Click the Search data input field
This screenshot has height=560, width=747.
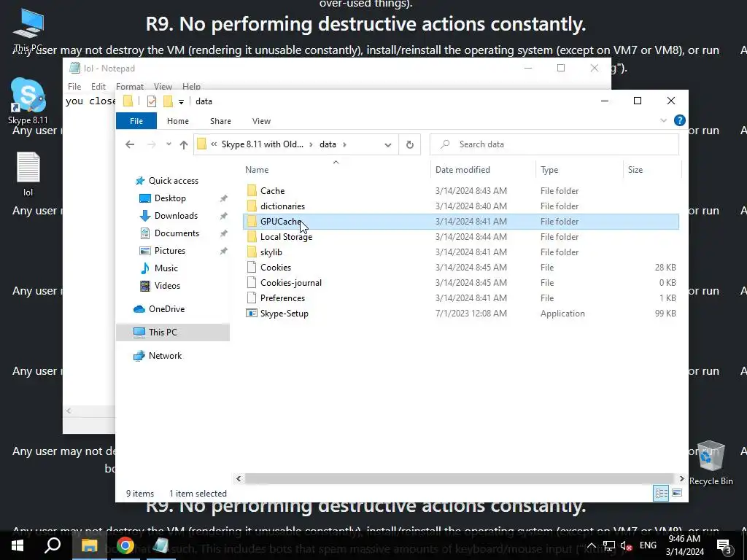click(x=554, y=144)
